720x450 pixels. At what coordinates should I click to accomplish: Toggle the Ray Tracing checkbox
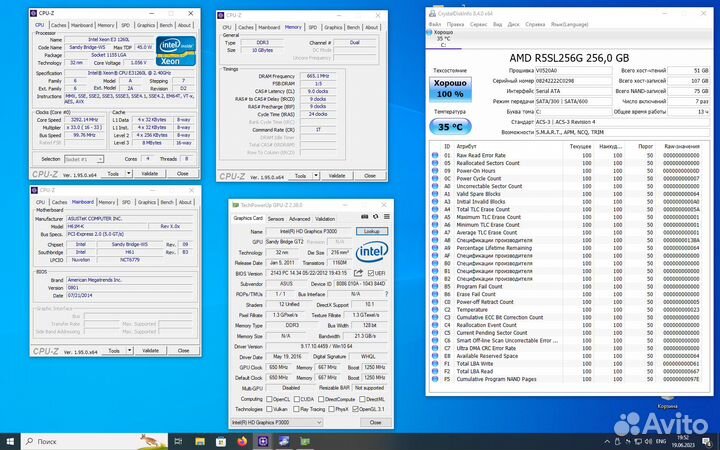coord(297,409)
